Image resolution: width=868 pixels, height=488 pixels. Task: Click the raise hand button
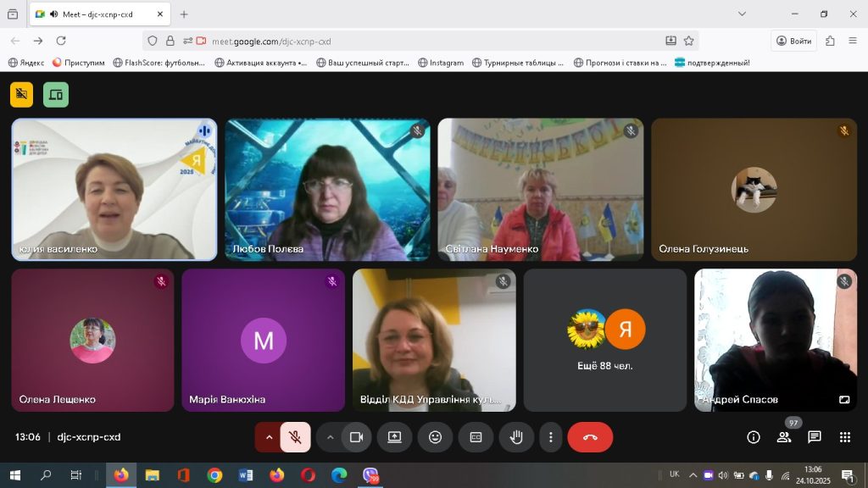516,437
